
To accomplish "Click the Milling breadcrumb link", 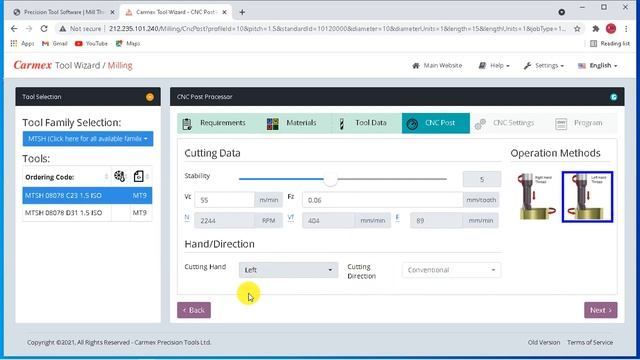I will [120, 65].
